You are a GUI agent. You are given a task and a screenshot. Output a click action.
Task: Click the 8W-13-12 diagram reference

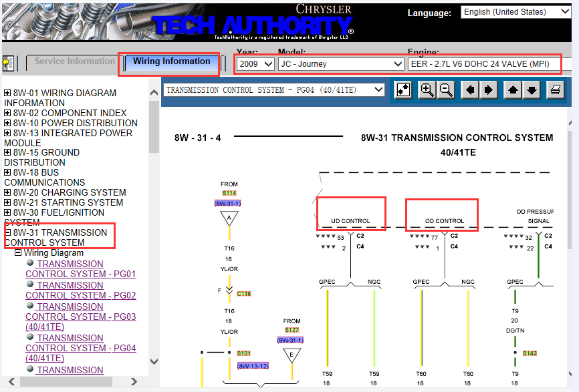253,366
